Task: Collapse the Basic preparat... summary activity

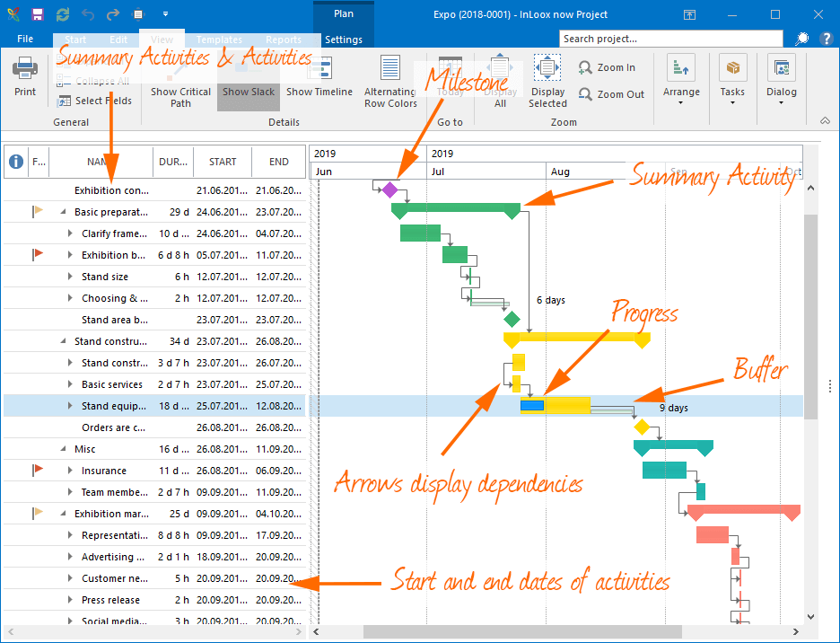Action: pos(63,212)
